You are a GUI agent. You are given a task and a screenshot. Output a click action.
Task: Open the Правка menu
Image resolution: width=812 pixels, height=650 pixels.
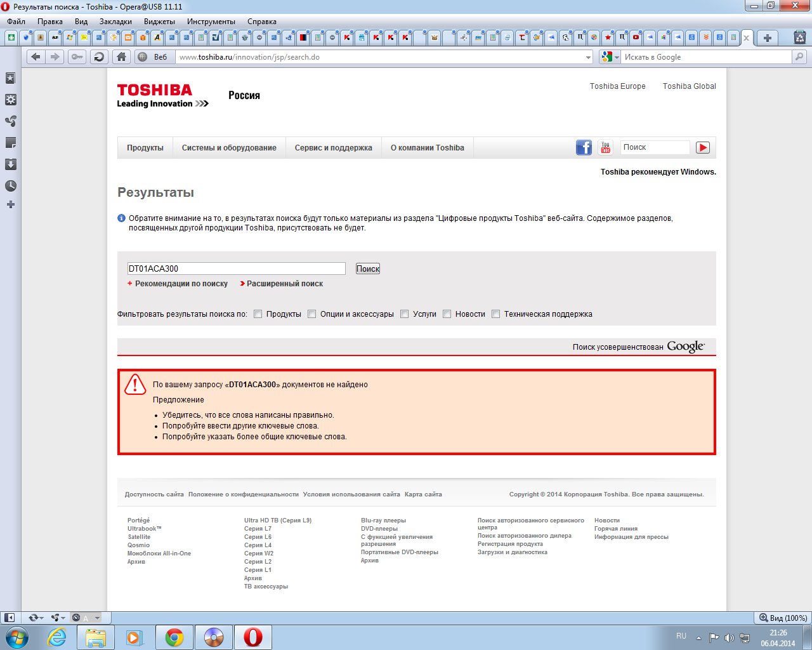click(50, 22)
